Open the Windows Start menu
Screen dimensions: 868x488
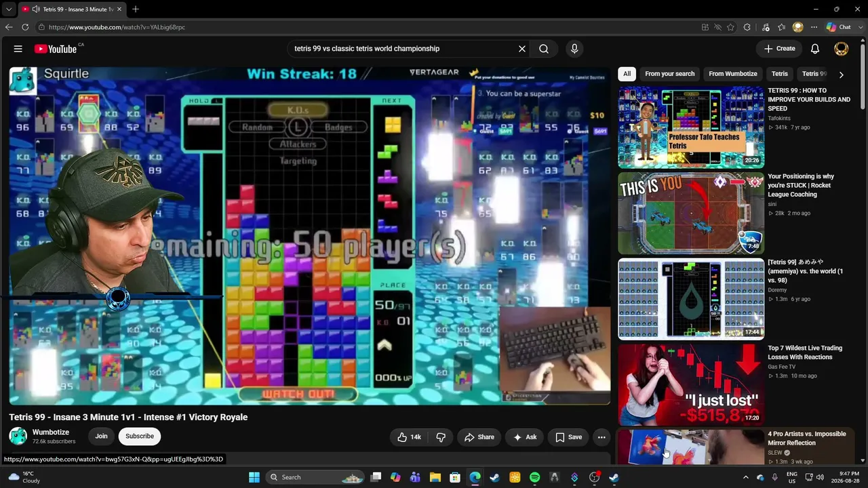click(x=254, y=477)
